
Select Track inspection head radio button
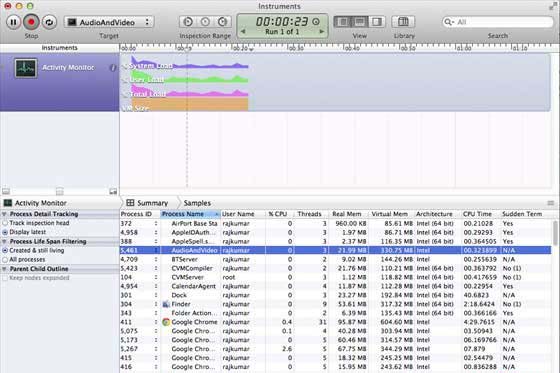(5, 223)
